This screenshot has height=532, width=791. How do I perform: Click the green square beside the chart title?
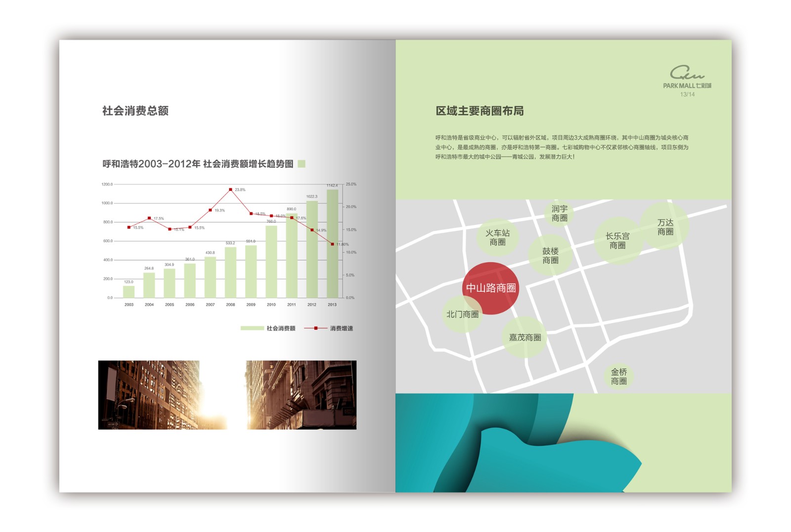pos(302,164)
